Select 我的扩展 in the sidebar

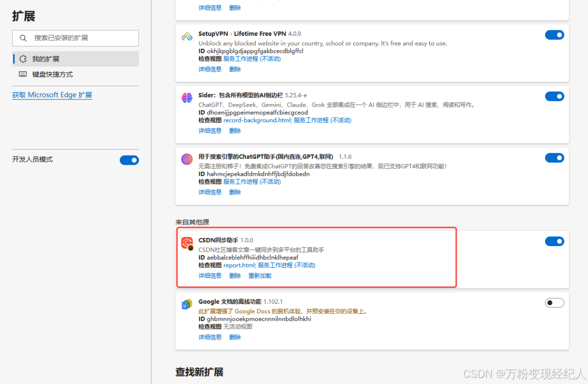[x=75, y=59]
